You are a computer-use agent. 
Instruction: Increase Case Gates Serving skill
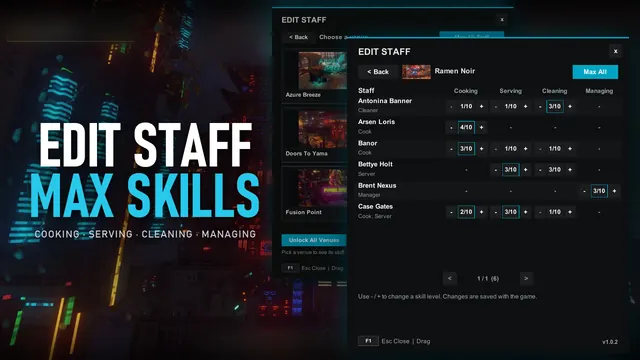(526, 212)
